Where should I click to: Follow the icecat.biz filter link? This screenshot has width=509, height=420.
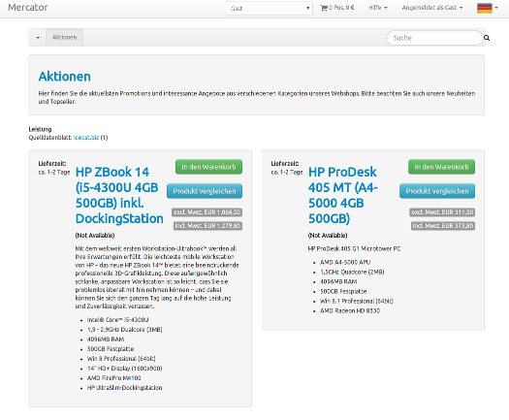(86, 138)
